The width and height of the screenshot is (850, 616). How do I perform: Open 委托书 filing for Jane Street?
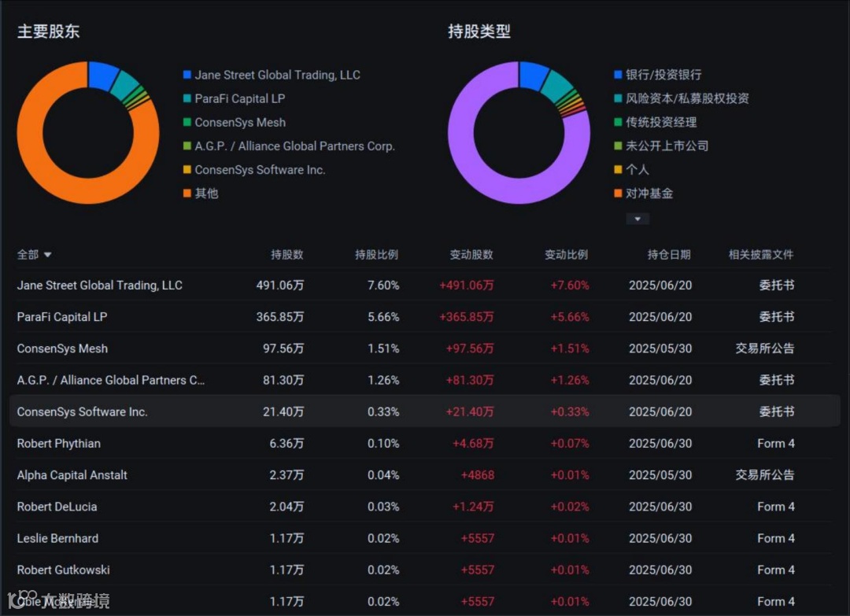tap(777, 286)
